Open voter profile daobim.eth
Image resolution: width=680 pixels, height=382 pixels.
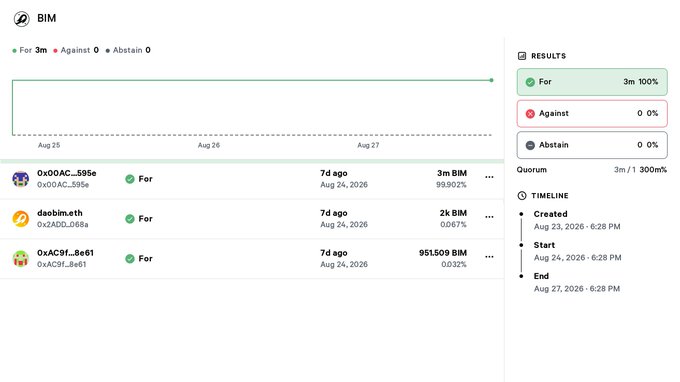(x=59, y=213)
